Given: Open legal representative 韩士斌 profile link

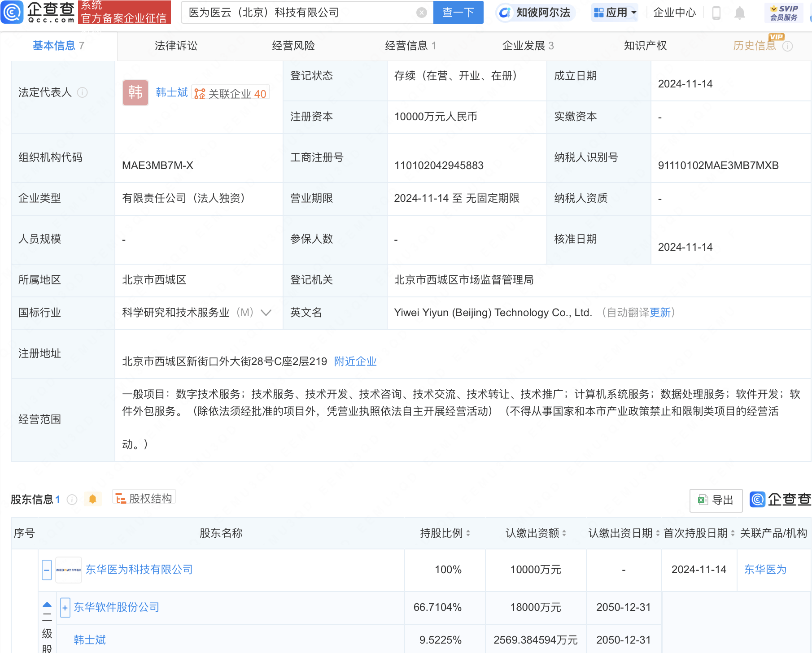Looking at the screenshot, I should click(172, 92).
